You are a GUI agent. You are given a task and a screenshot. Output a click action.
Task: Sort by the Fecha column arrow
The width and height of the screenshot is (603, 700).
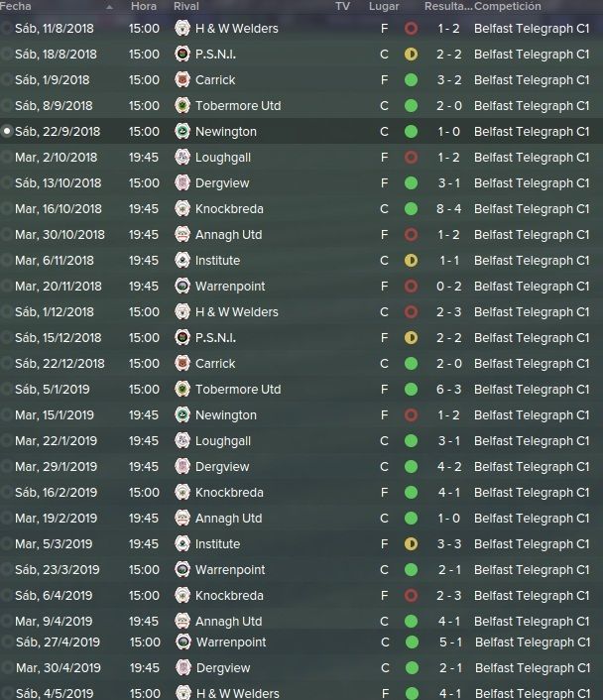109,7
